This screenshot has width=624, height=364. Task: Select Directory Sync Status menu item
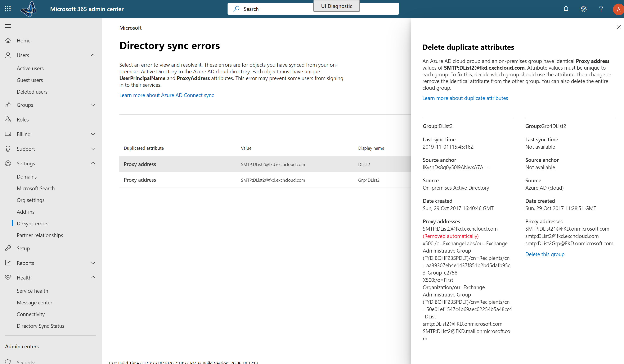click(x=40, y=326)
